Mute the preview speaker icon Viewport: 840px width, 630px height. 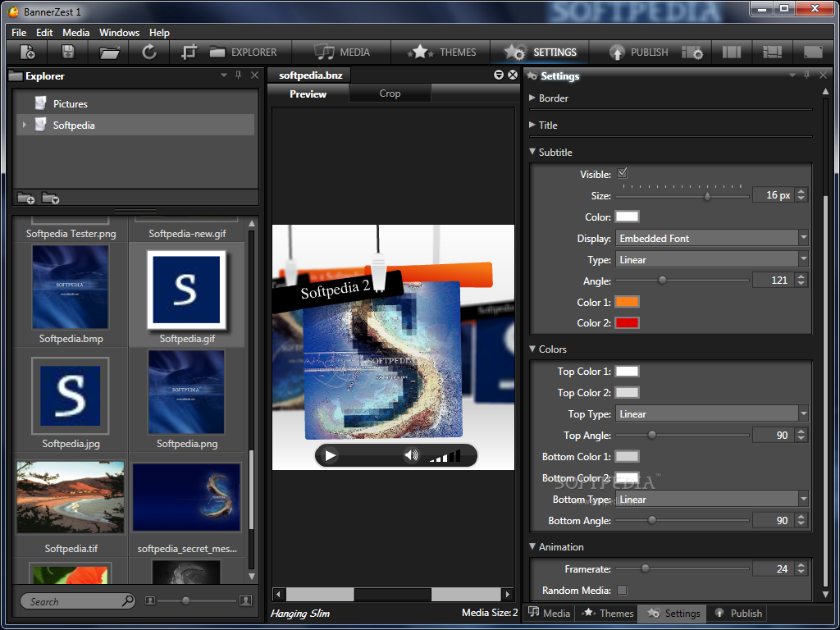click(411, 455)
